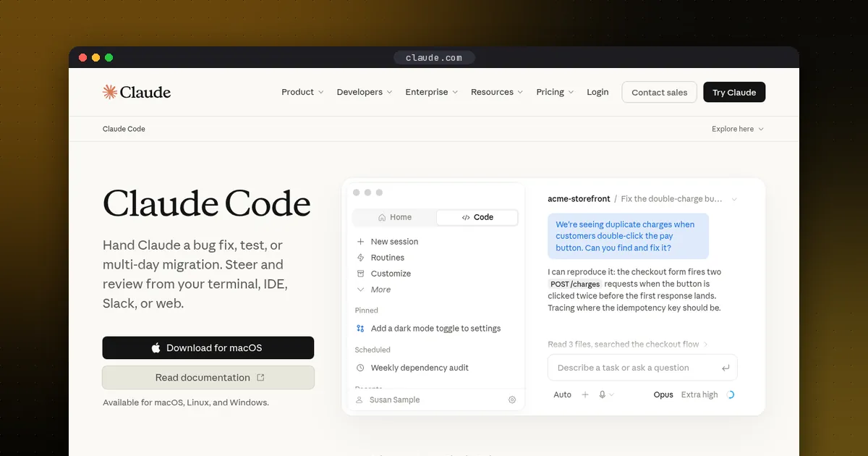
Task: Click the Download for macOS button
Action: pyautogui.click(x=208, y=348)
